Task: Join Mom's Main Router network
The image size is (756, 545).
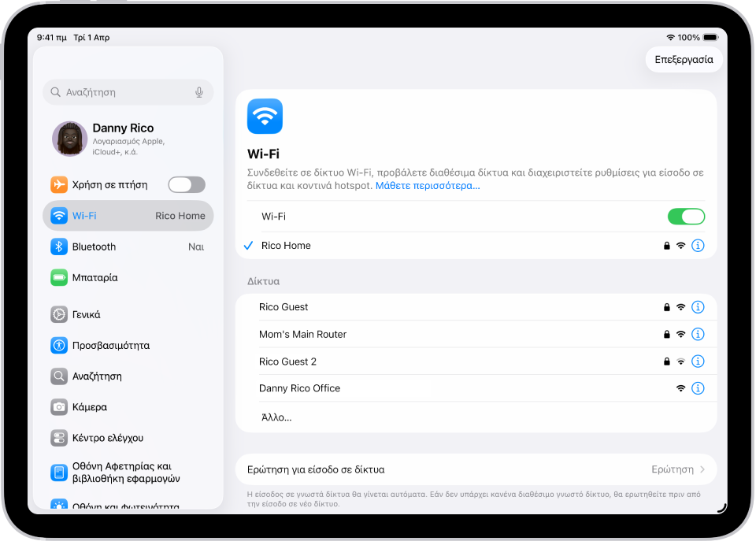Action: pyautogui.click(x=476, y=334)
